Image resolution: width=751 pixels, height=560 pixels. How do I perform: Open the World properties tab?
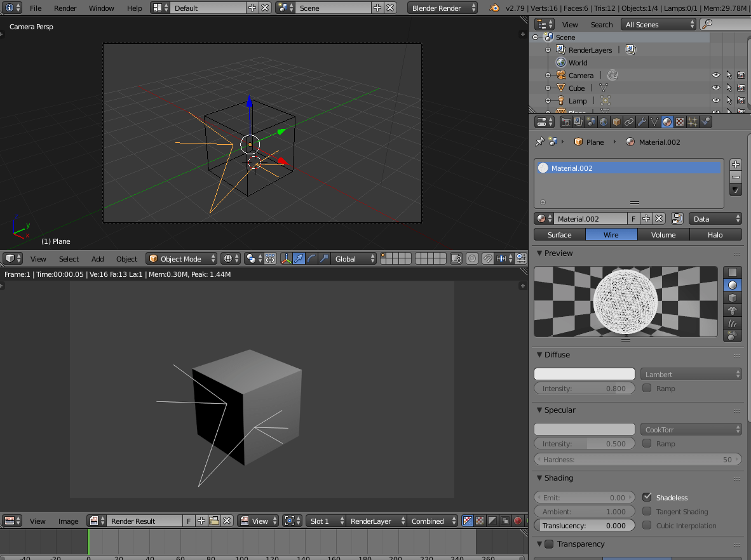tap(603, 121)
